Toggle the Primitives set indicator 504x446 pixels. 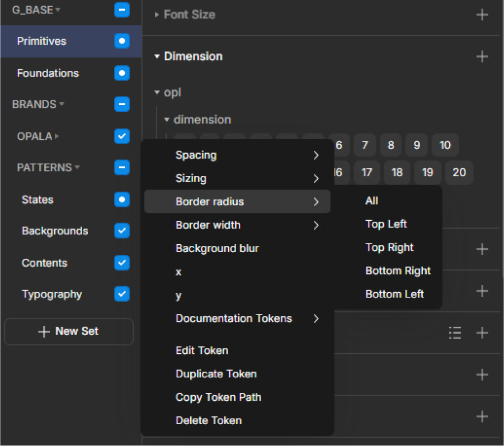(121, 41)
